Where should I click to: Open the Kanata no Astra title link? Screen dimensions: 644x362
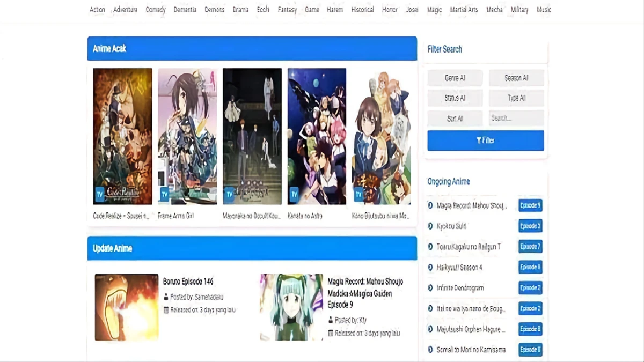point(305,216)
